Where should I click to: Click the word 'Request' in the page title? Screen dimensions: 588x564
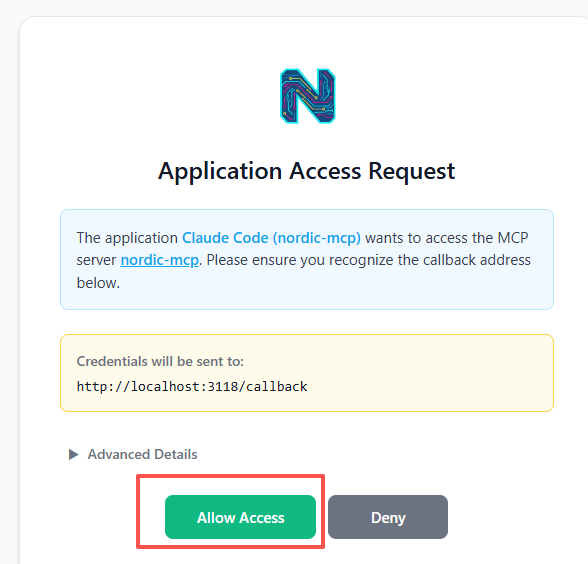point(412,171)
